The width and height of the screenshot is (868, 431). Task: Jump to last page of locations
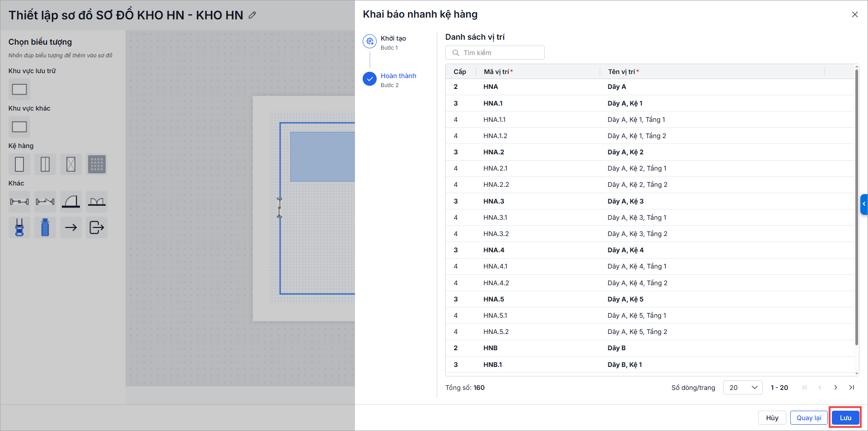851,388
